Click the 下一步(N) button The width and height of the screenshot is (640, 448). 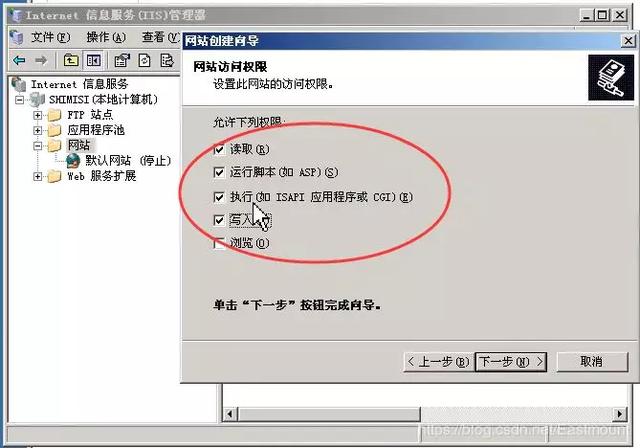[x=511, y=362]
